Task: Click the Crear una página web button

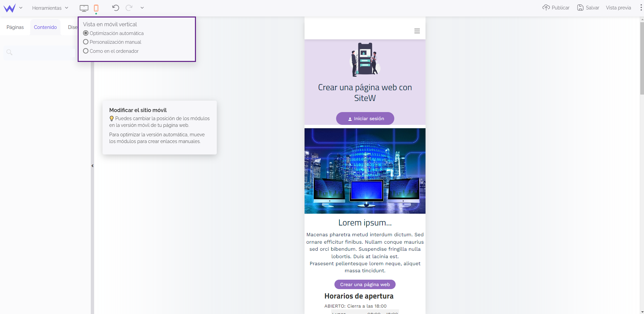Action: (365, 284)
